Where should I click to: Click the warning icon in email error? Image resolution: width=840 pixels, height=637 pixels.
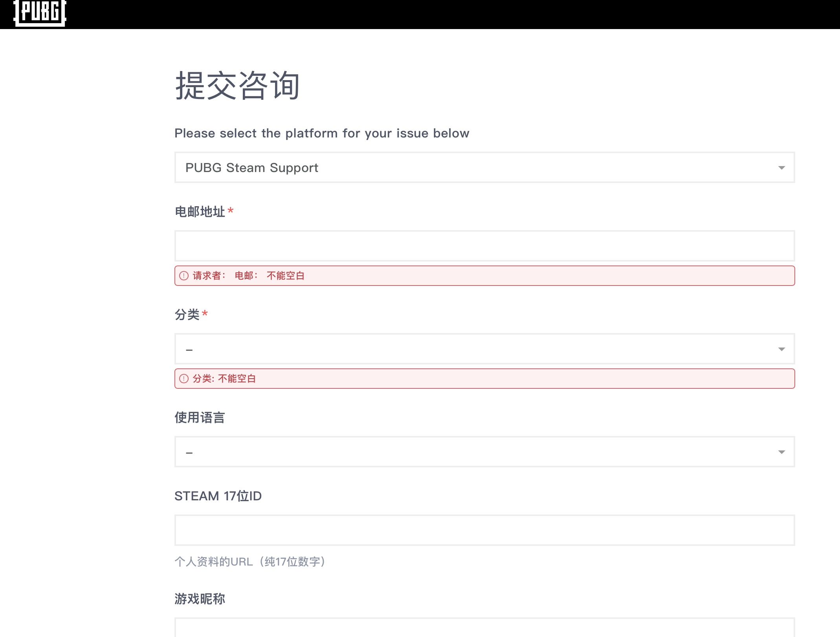click(184, 276)
